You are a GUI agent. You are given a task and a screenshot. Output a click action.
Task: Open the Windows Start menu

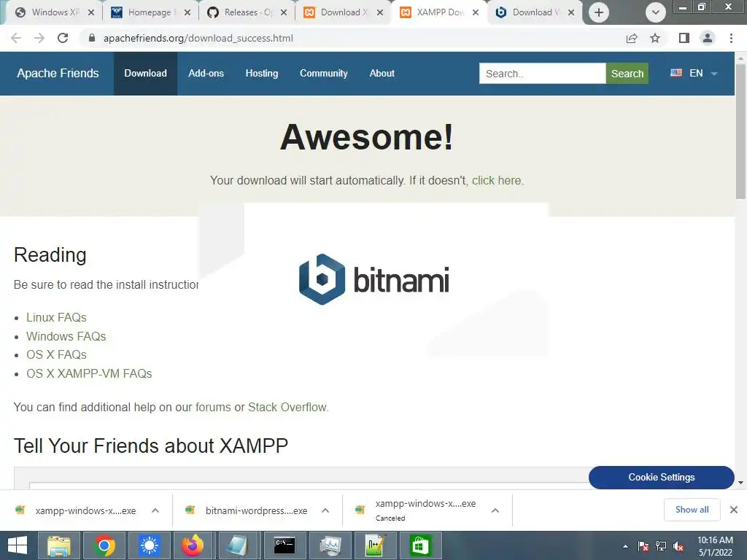coord(18,545)
